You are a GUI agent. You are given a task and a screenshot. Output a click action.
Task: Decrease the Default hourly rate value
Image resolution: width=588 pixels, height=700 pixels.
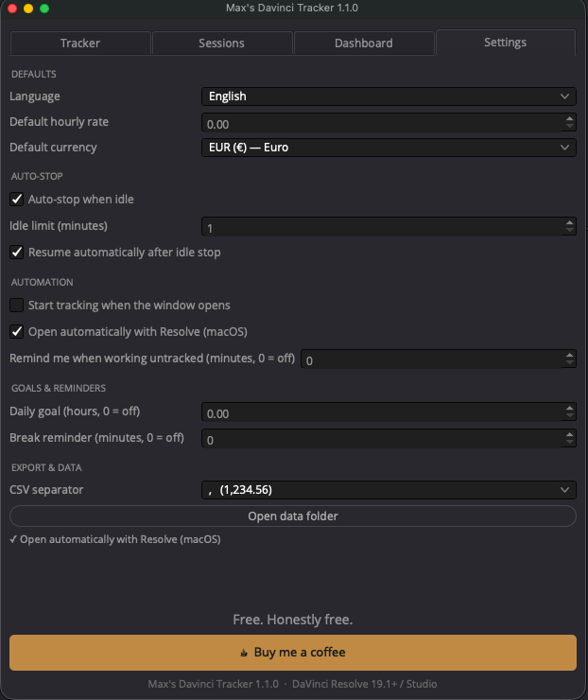pyautogui.click(x=570, y=127)
